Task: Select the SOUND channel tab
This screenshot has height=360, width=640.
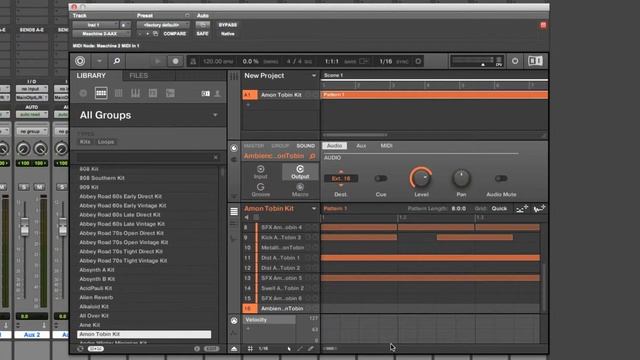Action: click(306, 146)
